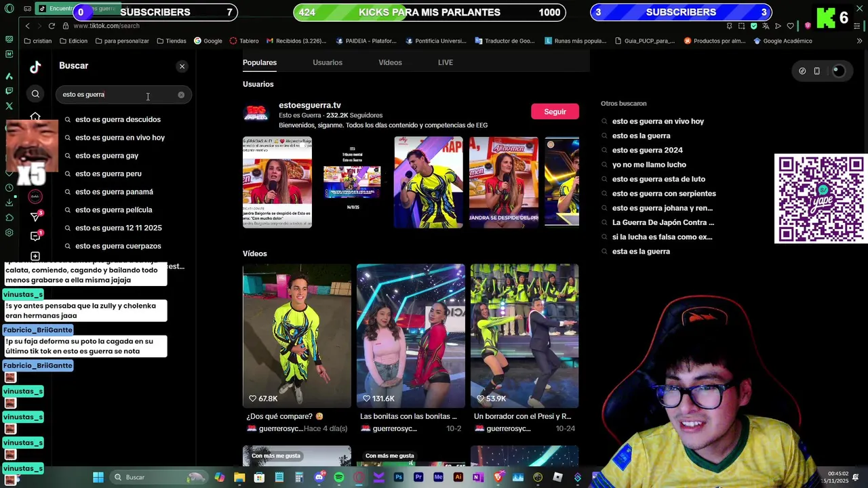Reload the TikTok page
868x488 pixels.
point(52,26)
